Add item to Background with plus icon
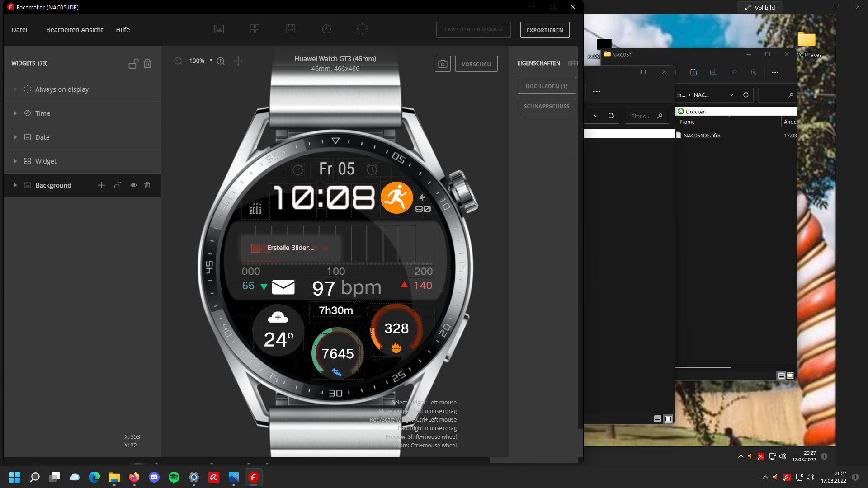Viewport: 868px width, 488px height. pos(101,185)
